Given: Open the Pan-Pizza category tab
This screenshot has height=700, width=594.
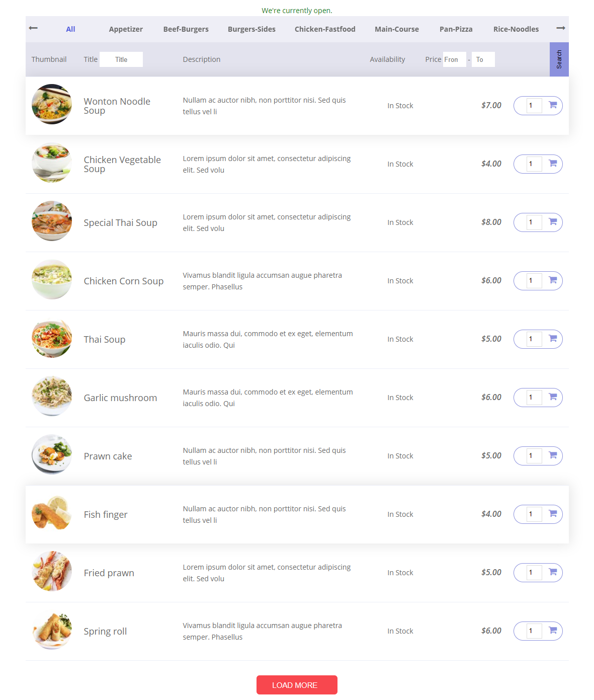Looking at the screenshot, I should click(456, 29).
